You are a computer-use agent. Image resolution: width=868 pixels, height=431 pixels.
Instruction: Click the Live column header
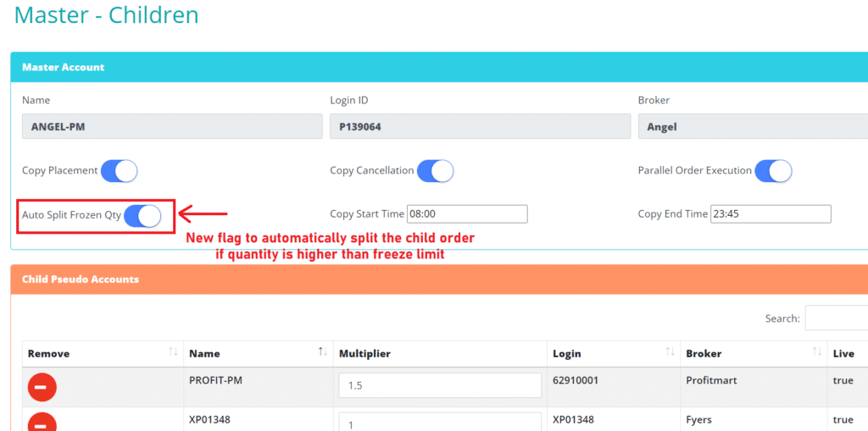848,354
